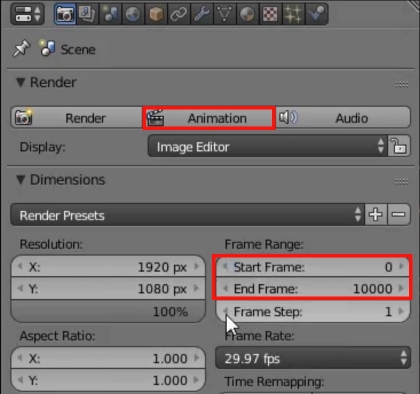Open the World properties globe tab

click(x=133, y=14)
